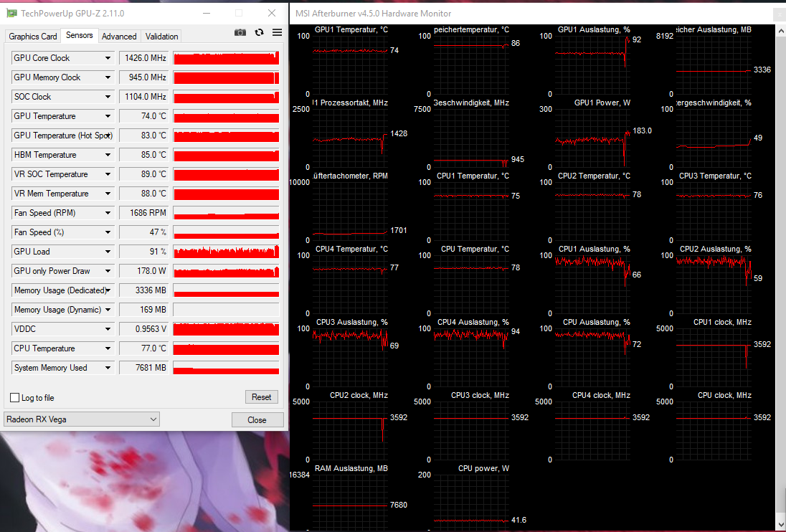This screenshot has height=532, width=786.
Task: Click the CPU1 clock, MHz graph
Action: [714, 357]
